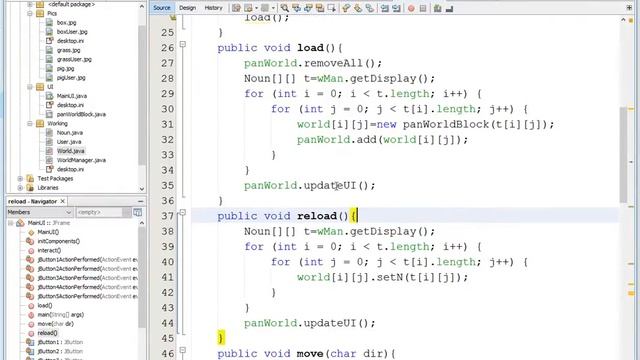Switch to the Design tab
Image resolution: width=640 pixels, height=360 pixels.
[x=187, y=8]
